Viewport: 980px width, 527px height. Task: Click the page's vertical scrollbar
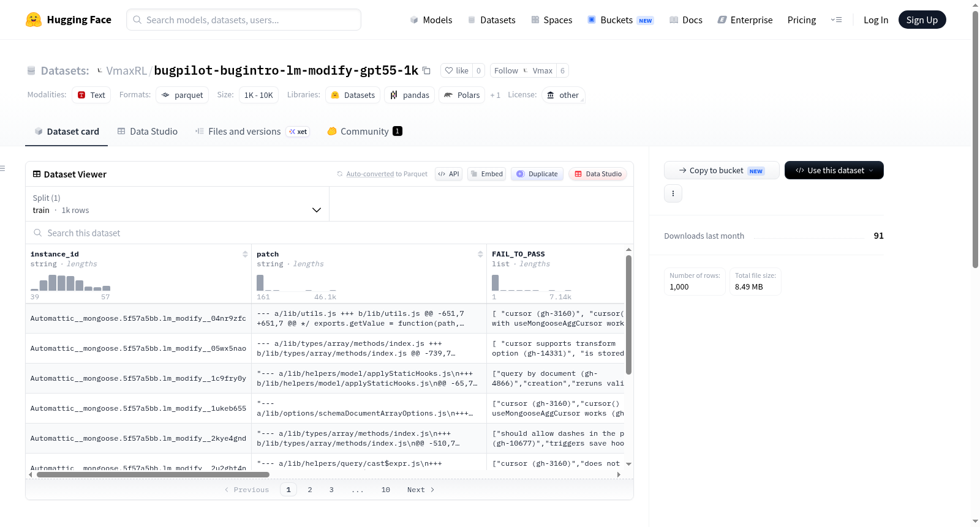pos(975,140)
